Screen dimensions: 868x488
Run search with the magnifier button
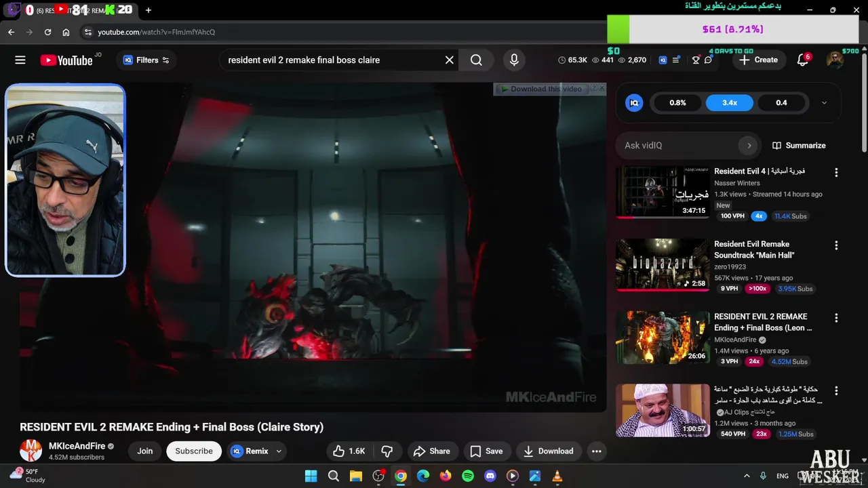(476, 60)
